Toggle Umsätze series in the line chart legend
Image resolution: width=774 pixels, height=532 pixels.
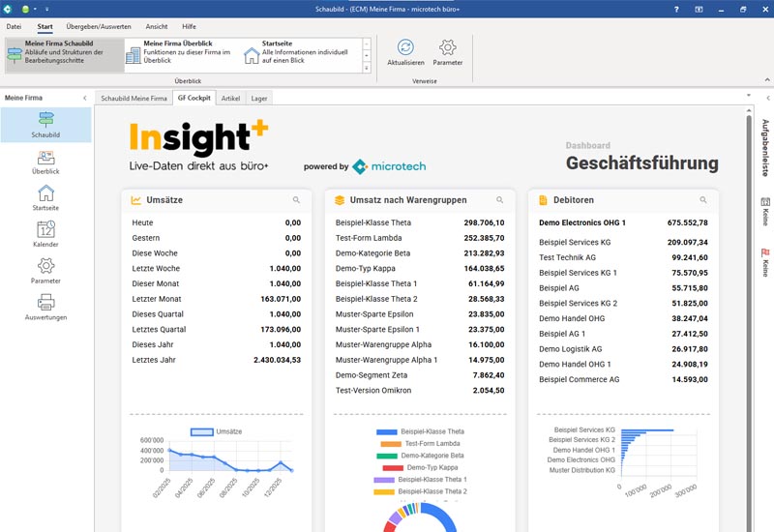[x=218, y=432]
